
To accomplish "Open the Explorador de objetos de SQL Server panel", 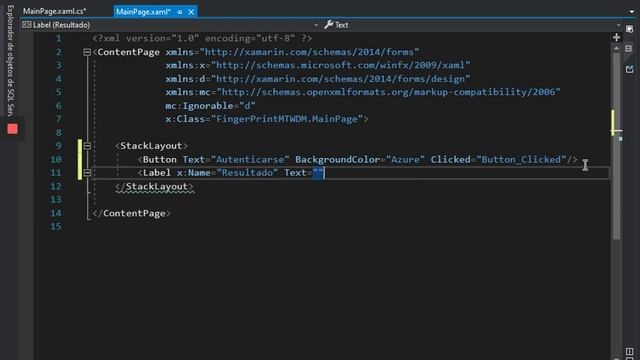I will tap(11, 60).
